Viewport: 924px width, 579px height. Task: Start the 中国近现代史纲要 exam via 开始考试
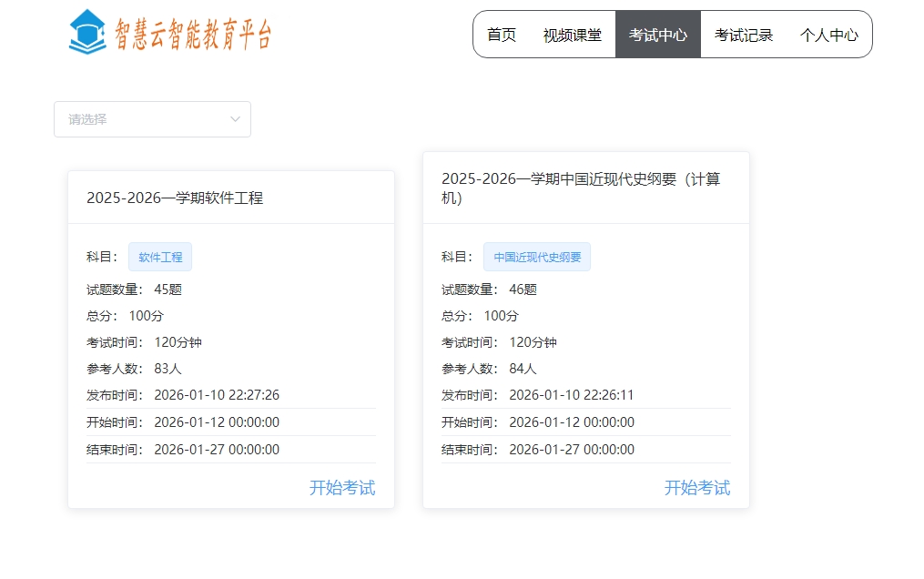click(x=697, y=488)
